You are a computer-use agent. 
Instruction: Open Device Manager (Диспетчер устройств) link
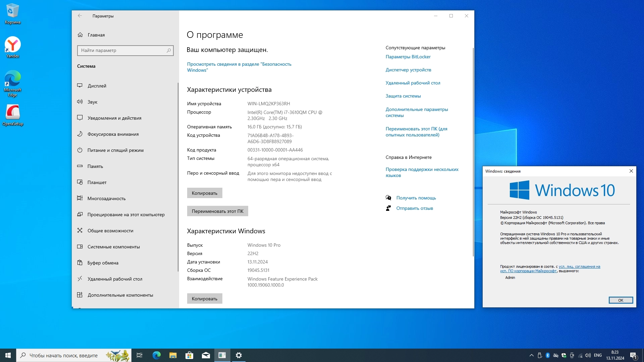click(x=408, y=70)
